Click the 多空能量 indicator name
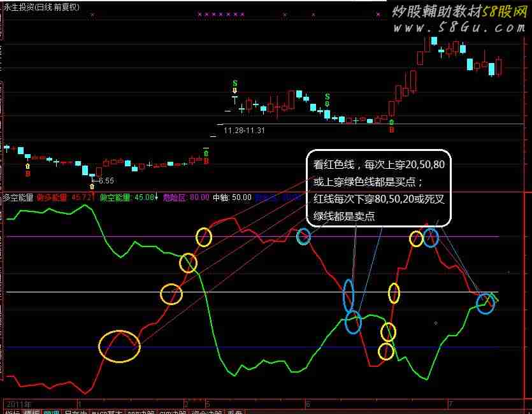The image size is (532, 414). tap(18, 197)
